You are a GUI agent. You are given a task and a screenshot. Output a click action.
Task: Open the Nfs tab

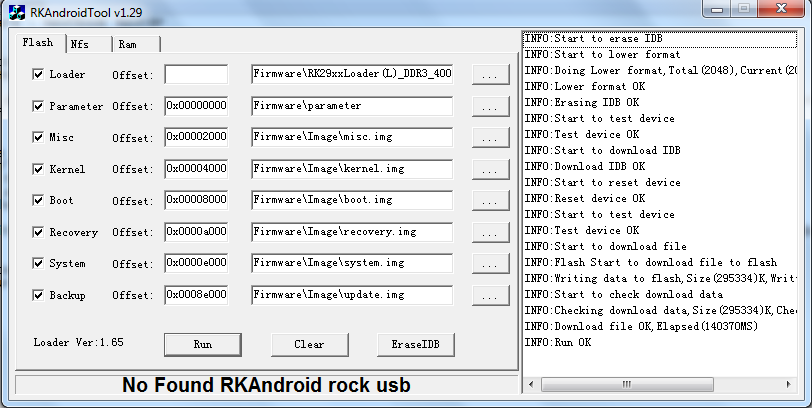coord(89,44)
